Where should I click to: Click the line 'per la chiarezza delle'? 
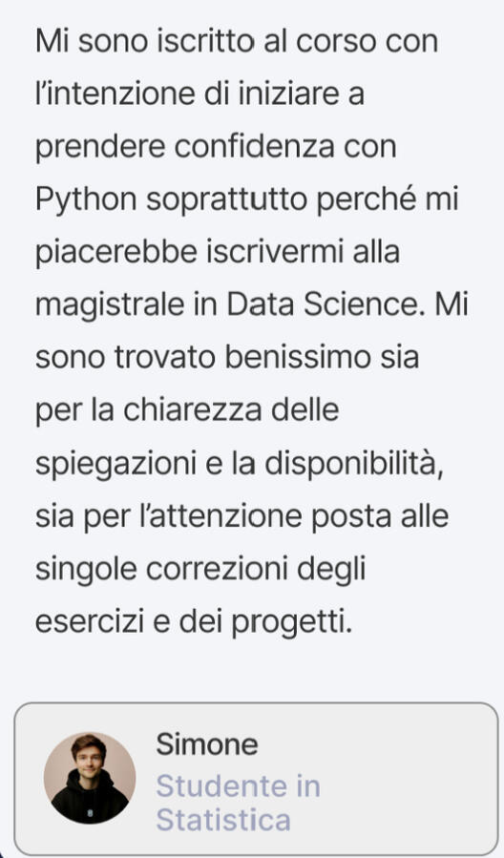click(187, 411)
